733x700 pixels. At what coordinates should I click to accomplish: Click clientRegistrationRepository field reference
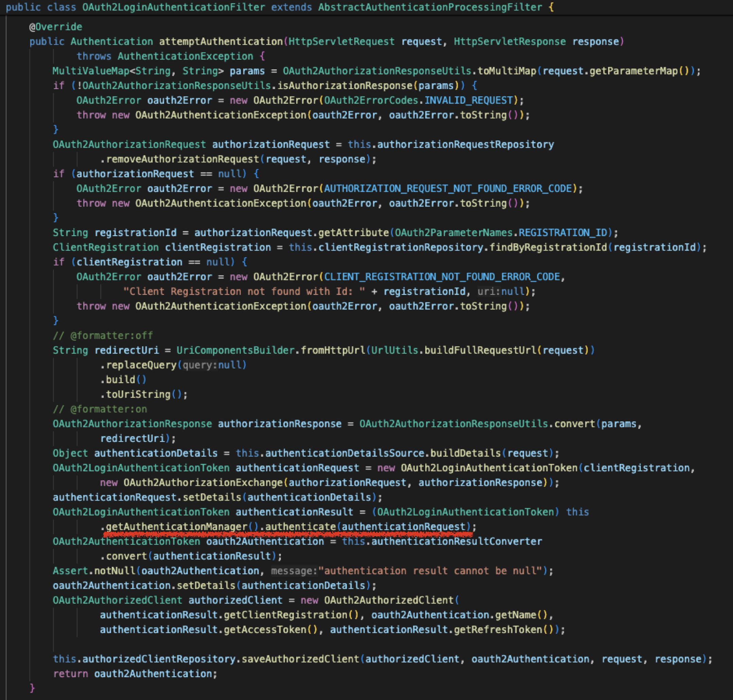click(400, 247)
